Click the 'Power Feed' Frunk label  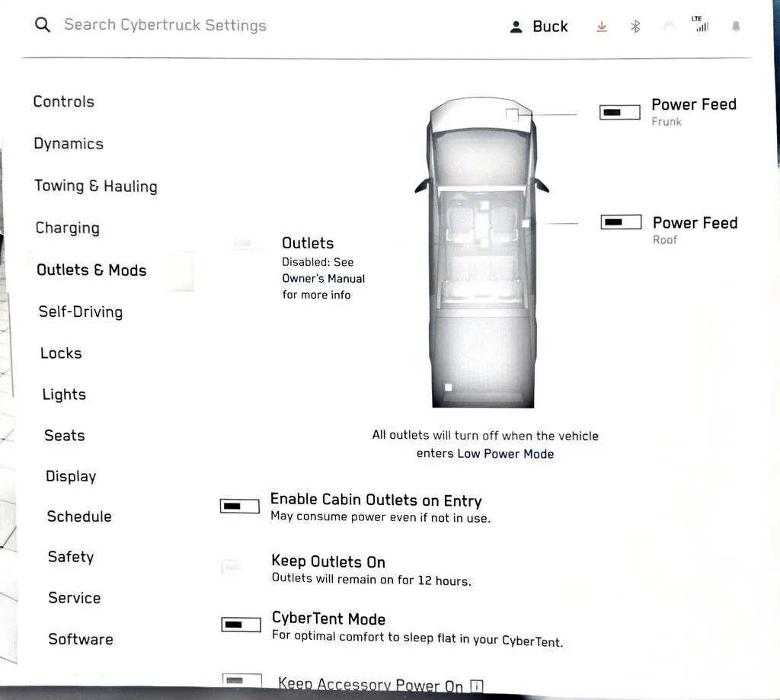coord(694,104)
